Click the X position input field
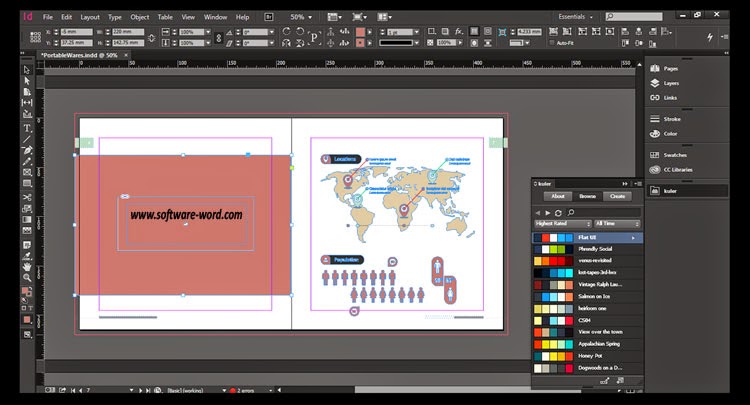Viewport: 750px width, 405px height. pos(76,32)
